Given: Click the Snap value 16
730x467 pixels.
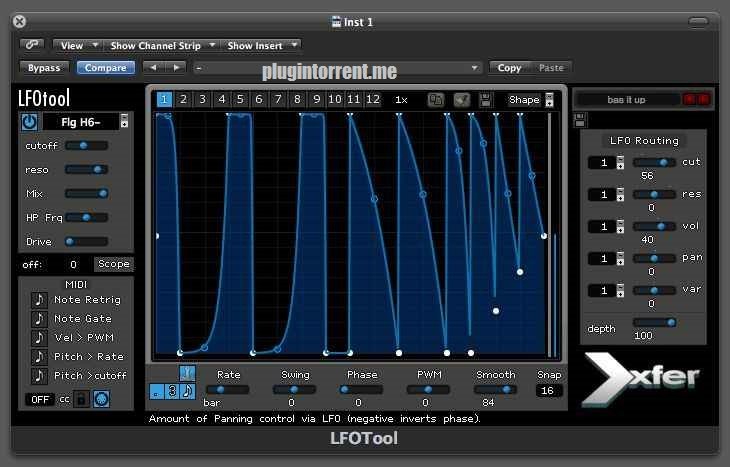Looking at the screenshot, I should point(548,391).
